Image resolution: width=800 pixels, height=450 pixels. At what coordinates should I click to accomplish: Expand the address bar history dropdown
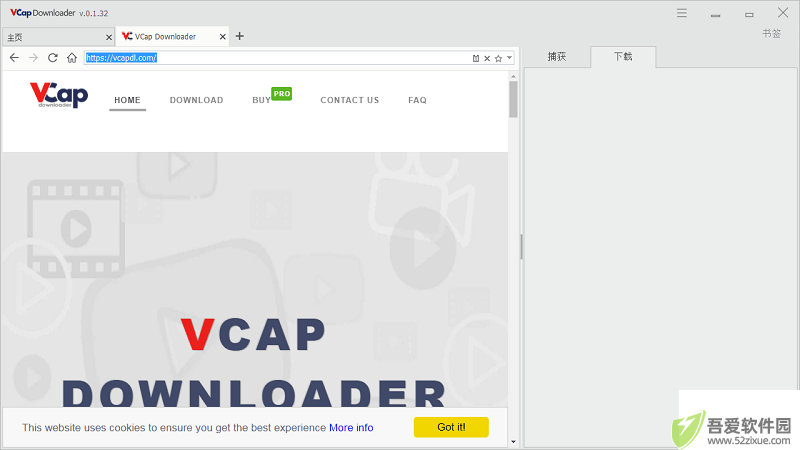click(509, 58)
